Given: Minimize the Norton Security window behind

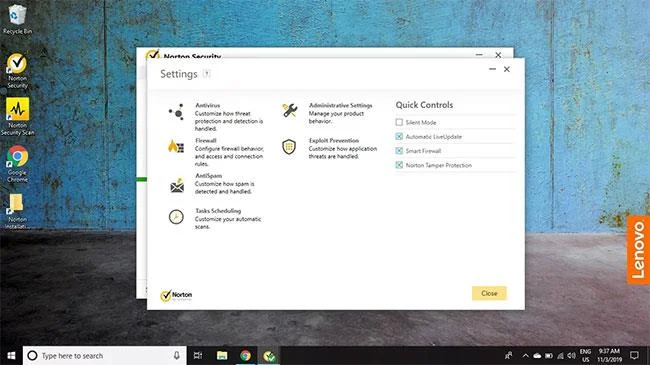Looking at the screenshot, I should (479, 54).
